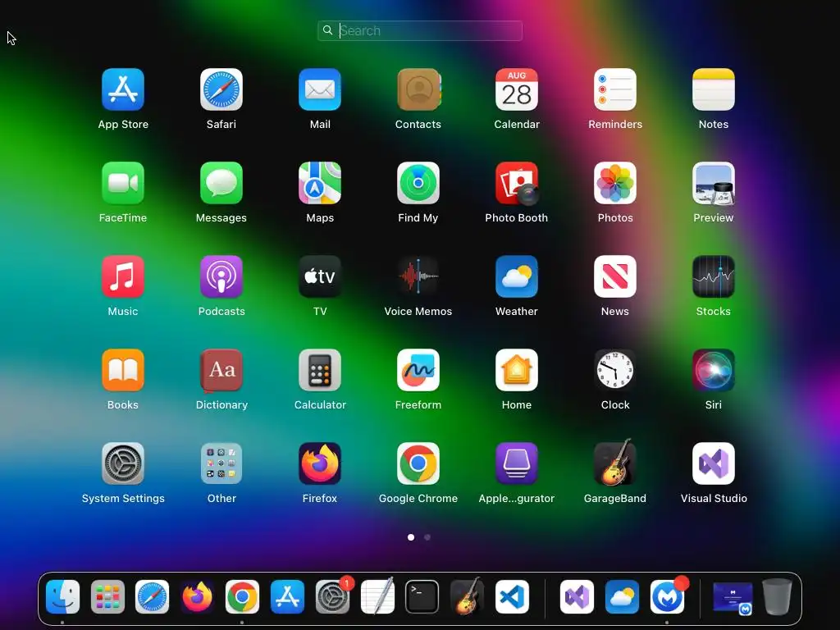The height and width of the screenshot is (630, 840).
Task: Restore the minimized window in the Dock
Action: coord(733,597)
